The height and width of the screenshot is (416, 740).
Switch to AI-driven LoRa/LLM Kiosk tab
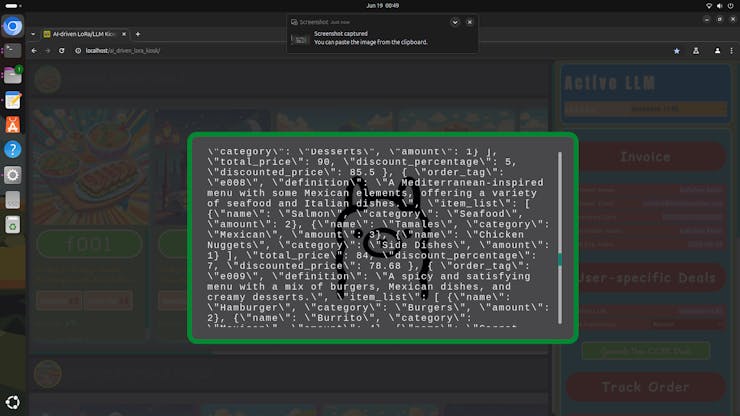pos(84,34)
